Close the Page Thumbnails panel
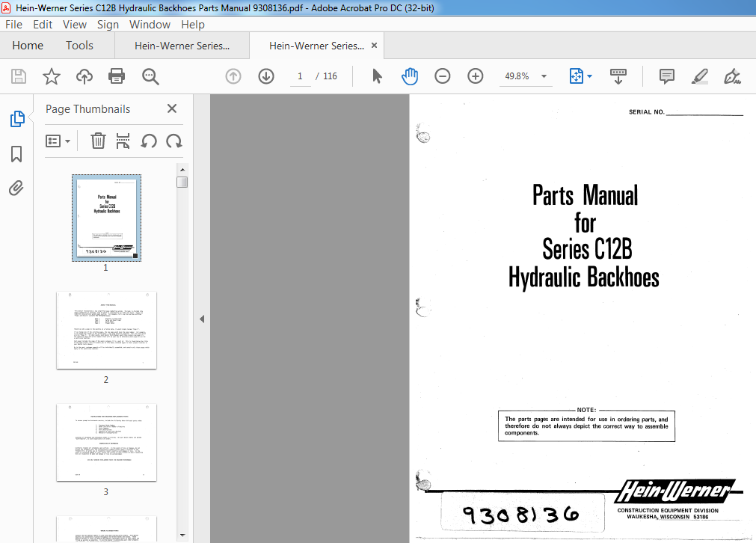The width and height of the screenshot is (756, 543). 172,108
